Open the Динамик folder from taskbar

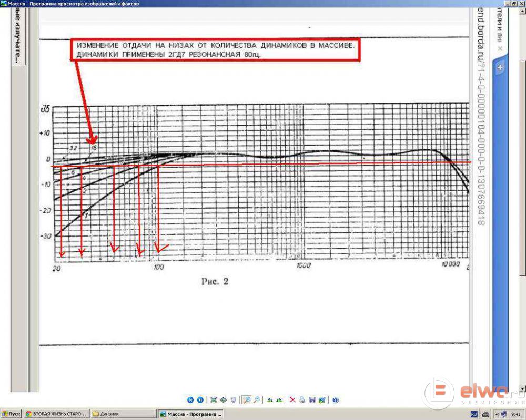coord(123,414)
